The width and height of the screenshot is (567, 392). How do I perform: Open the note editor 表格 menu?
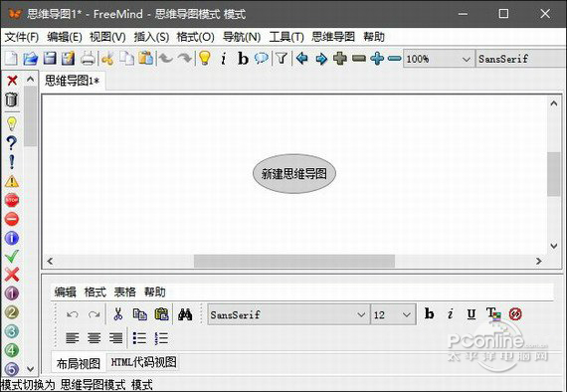coord(124,292)
